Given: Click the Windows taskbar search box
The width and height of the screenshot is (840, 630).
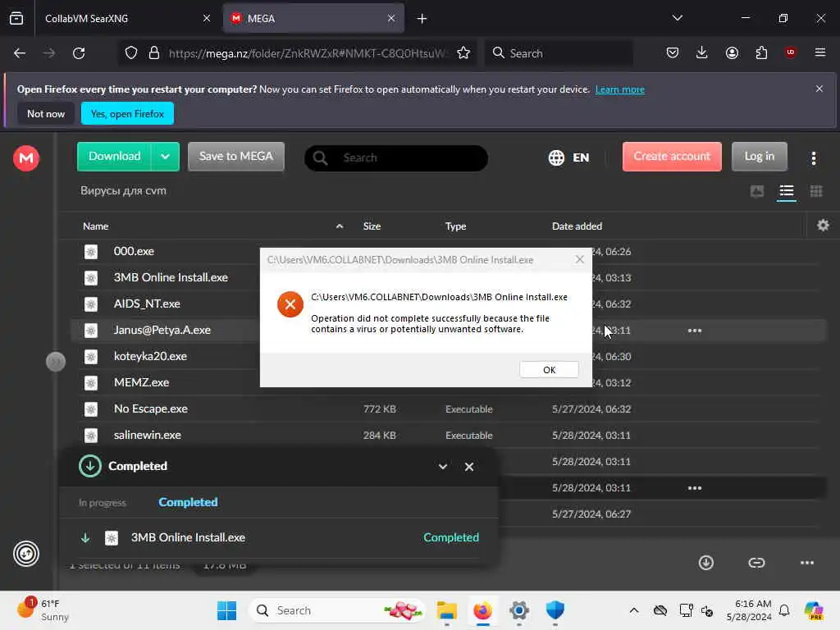Looking at the screenshot, I should point(336,610).
